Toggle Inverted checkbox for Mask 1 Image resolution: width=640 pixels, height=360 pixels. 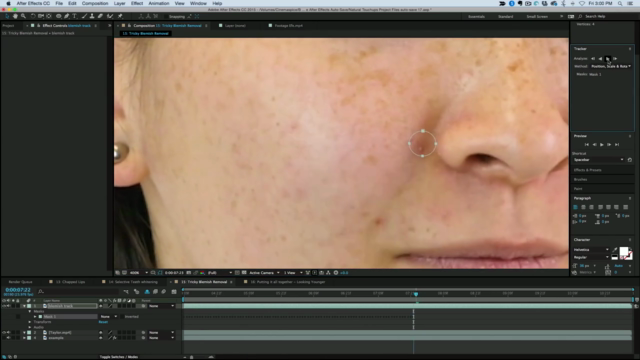point(122,316)
